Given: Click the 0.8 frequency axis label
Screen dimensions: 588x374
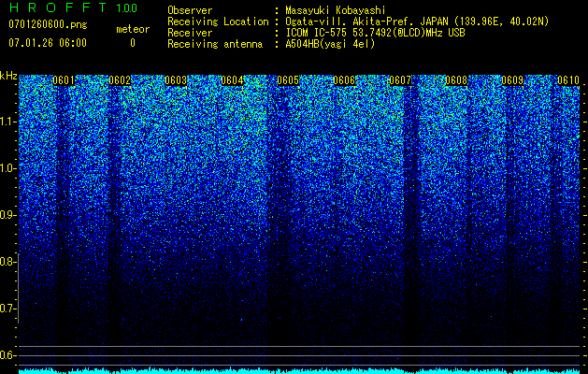Looking at the screenshot, I should 7,262.
